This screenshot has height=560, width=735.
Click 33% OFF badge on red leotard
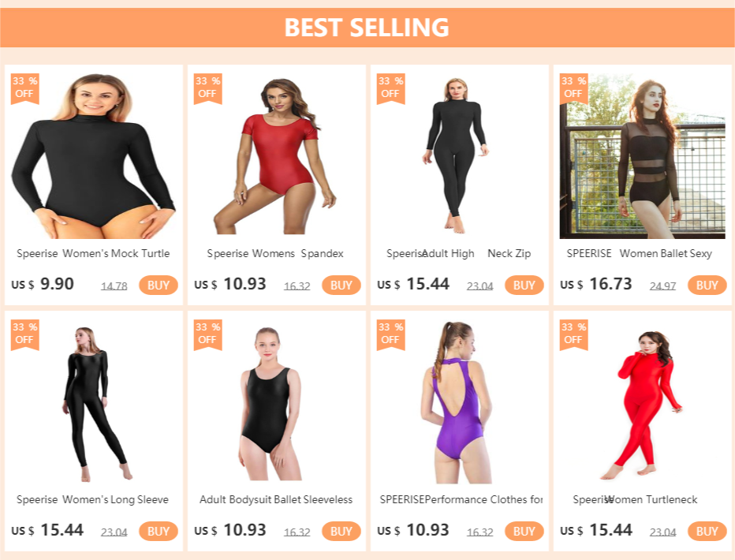207,88
